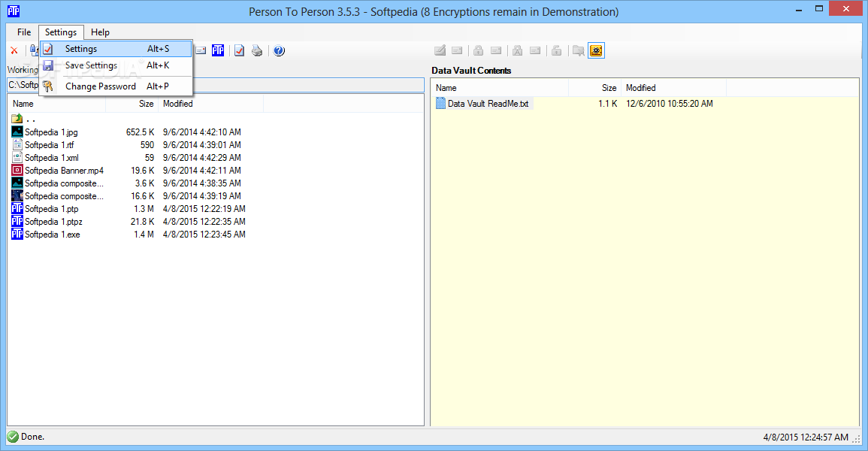Click the Softpedia 1.rtf document icon
The width and height of the screenshot is (868, 451).
pos(17,144)
